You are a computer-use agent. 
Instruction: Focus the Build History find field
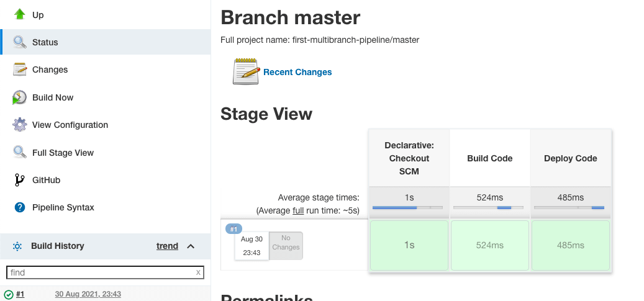pyautogui.click(x=105, y=272)
